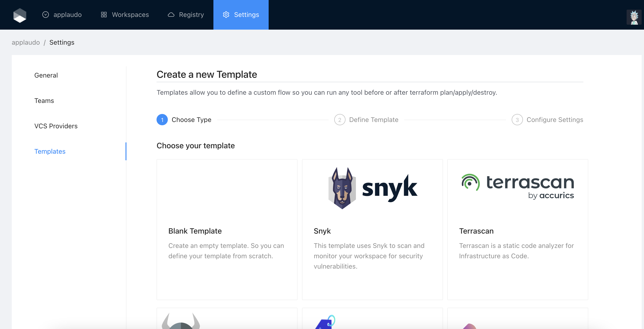Click the Blank Template description text
Viewport: 644px width, 329px height.
pos(226,251)
